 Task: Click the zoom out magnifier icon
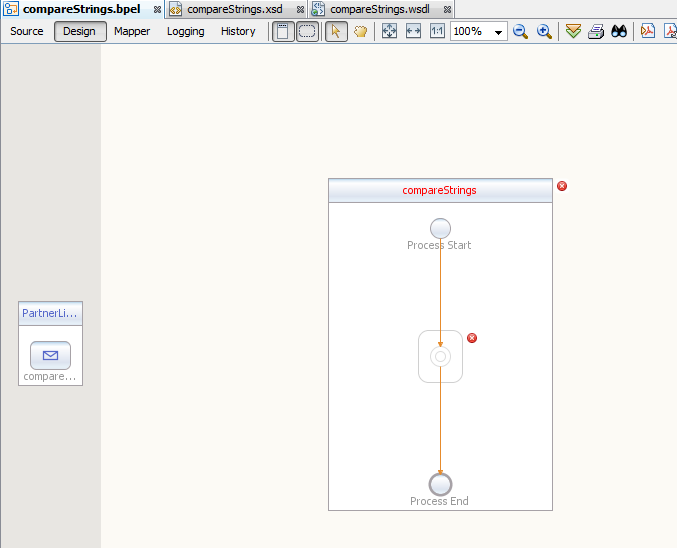pyautogui.click(x=520, y=31)
